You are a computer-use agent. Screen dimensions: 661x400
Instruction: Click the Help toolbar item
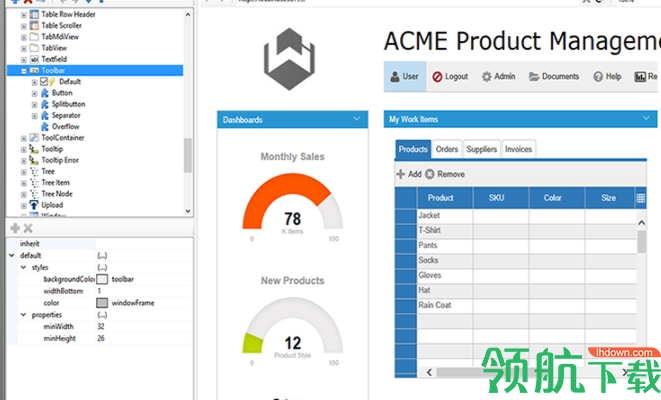tap(607, 76)
